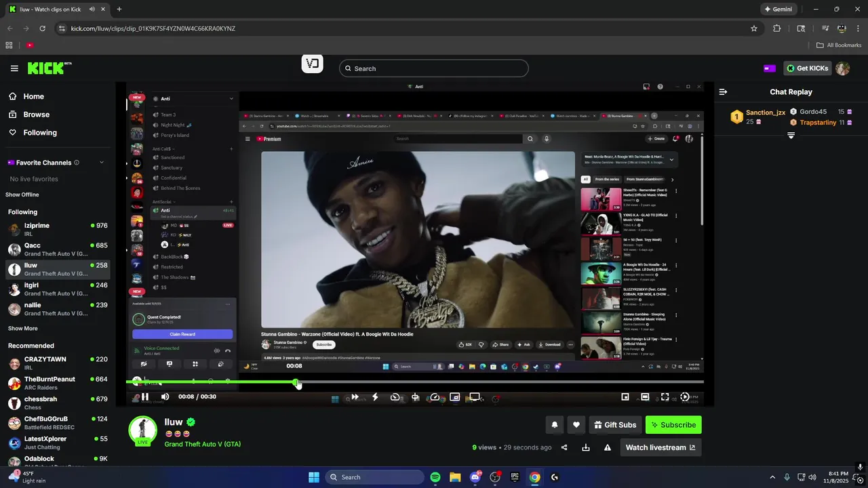The height and width of the screenshot is (488, 868).
Task: Open a new Chrome tab
Action: (x=119, y=9)
